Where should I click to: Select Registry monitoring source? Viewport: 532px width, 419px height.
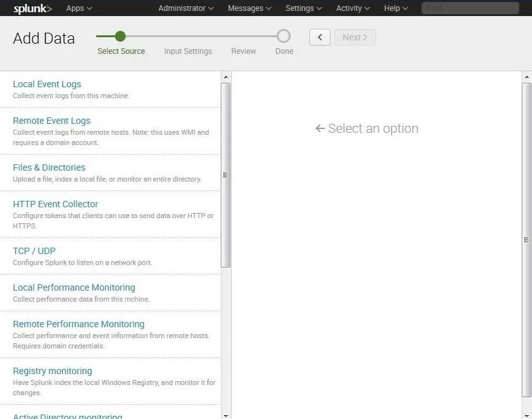tap(52, 371)
